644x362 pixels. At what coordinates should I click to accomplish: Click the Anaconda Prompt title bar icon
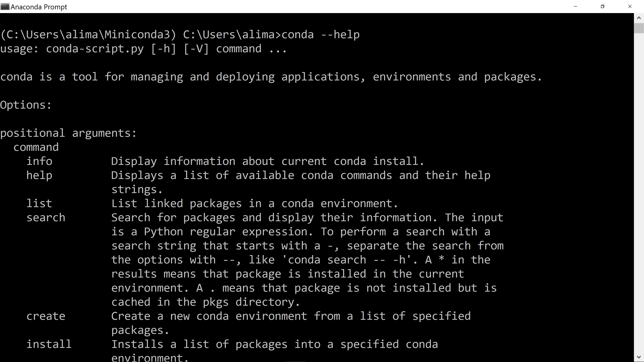[5, 7]
